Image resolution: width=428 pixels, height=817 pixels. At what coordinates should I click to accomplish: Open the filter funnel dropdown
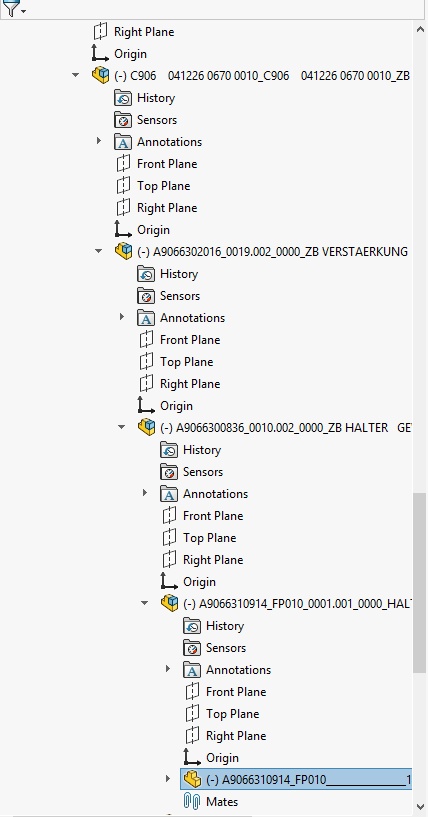[x=14, y=8]
